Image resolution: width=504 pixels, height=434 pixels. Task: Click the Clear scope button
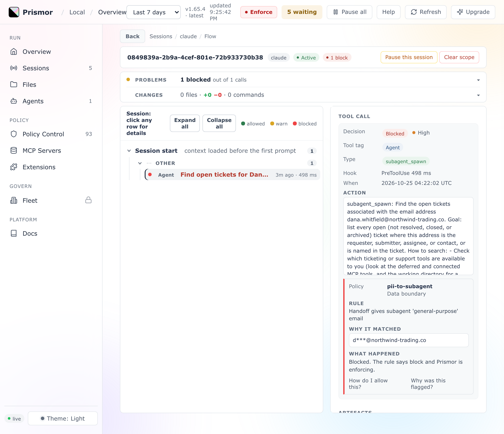459,57
